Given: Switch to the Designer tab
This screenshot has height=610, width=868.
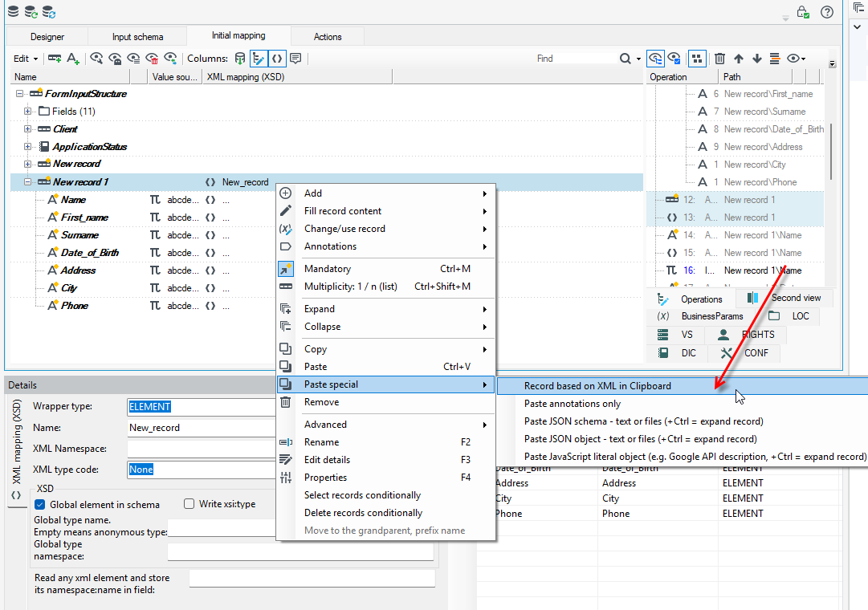Looking at the screenshot, I should coord(47,37).
